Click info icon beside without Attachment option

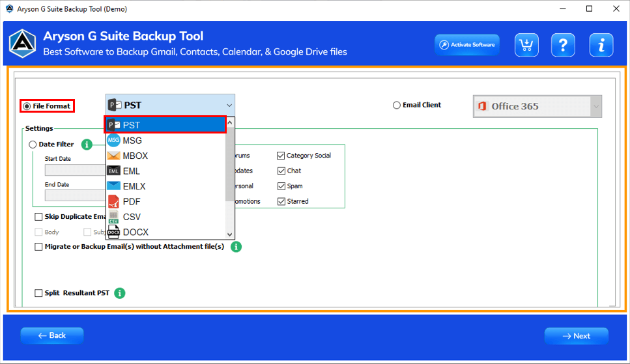(x=236, y=247)
